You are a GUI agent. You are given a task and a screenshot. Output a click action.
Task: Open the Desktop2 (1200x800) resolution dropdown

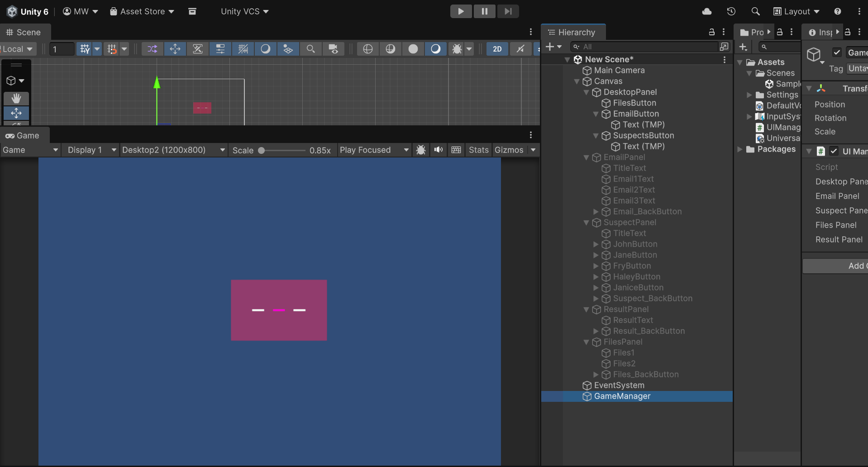(173, 150)
